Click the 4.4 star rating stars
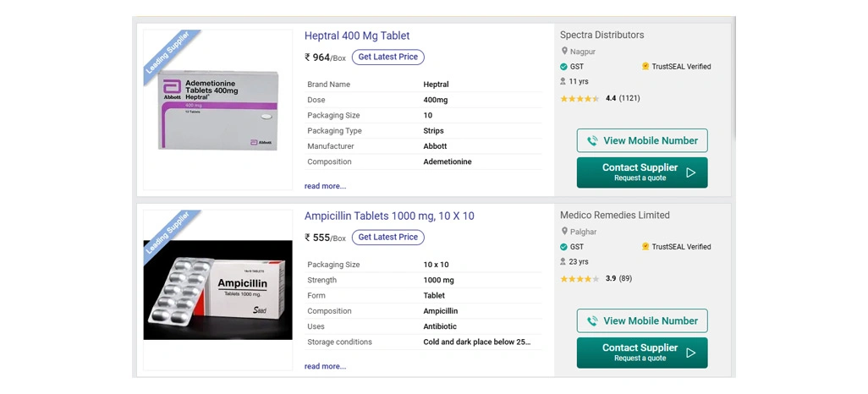Screen dimensions: 868x394 click(580, 98)
